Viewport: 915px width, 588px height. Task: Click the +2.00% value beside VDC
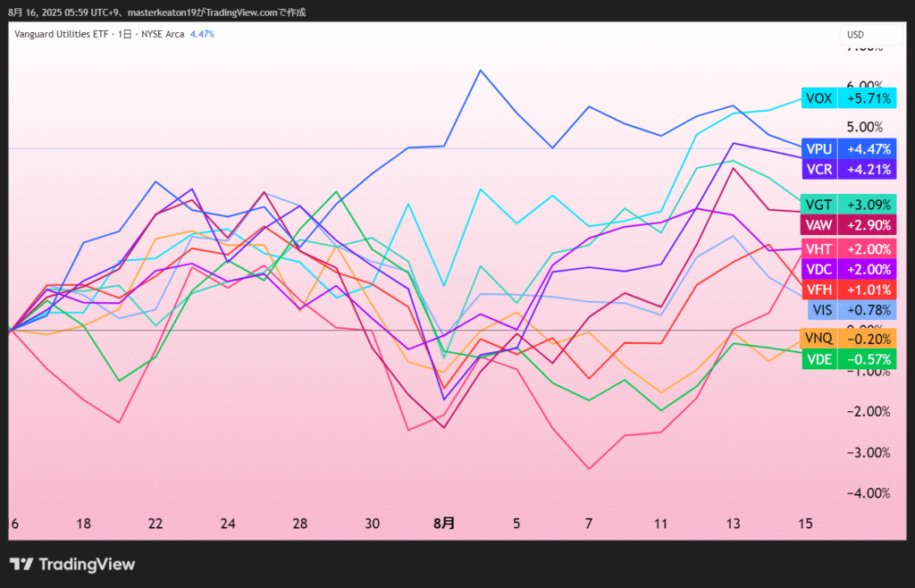(x=867, y=270)
